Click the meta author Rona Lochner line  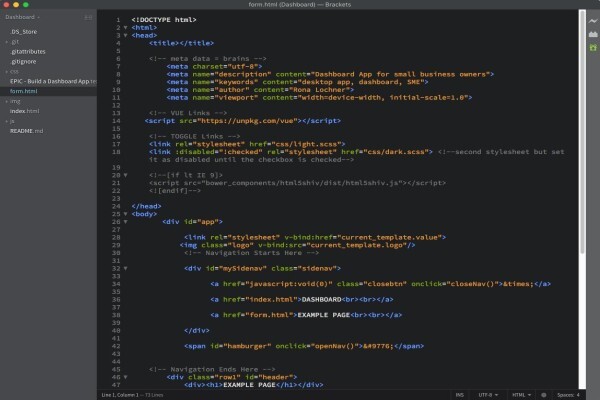click(x=260, y=90)
